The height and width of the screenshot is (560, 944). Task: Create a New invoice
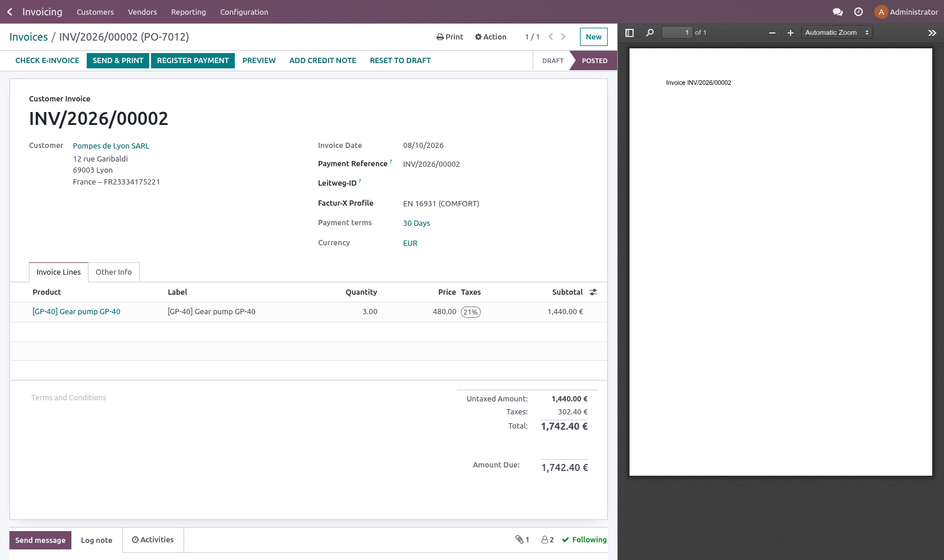point(594,37)
